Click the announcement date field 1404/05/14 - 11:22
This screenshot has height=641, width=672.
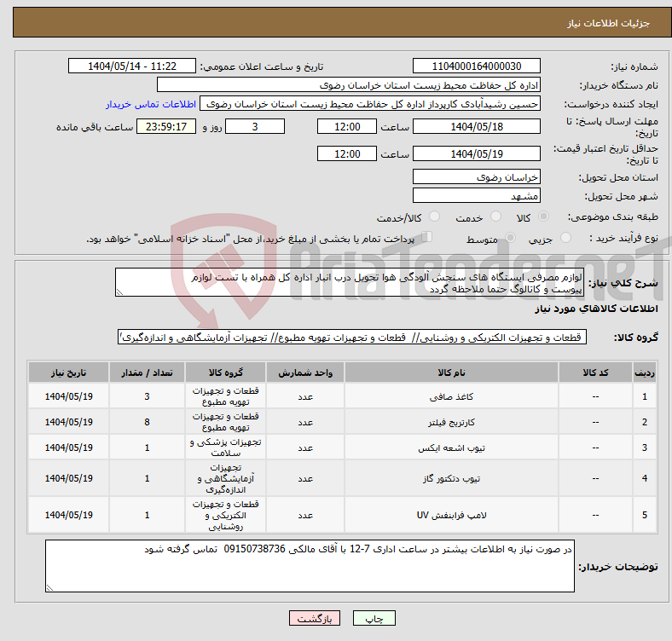tap(132, 66)
